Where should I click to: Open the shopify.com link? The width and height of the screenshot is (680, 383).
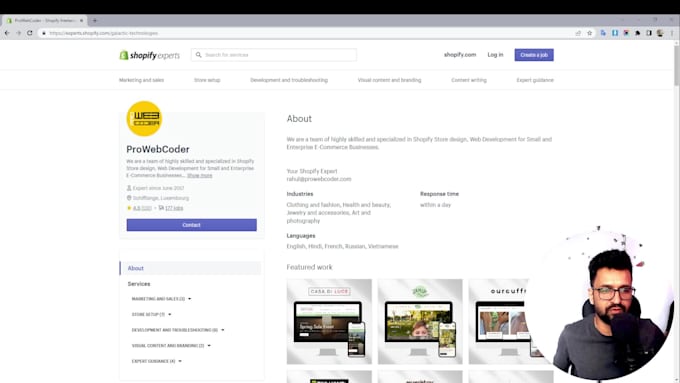pyautogui.click(x=460, y=55)
